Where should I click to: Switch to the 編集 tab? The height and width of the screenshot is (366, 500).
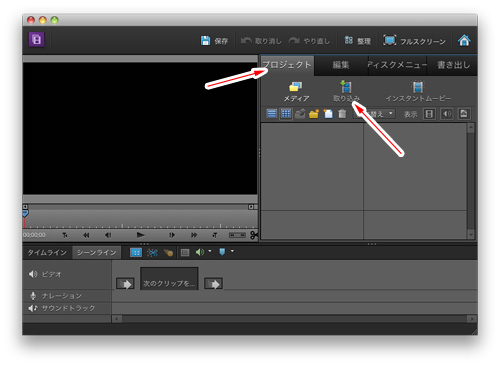tap(341, 65)
